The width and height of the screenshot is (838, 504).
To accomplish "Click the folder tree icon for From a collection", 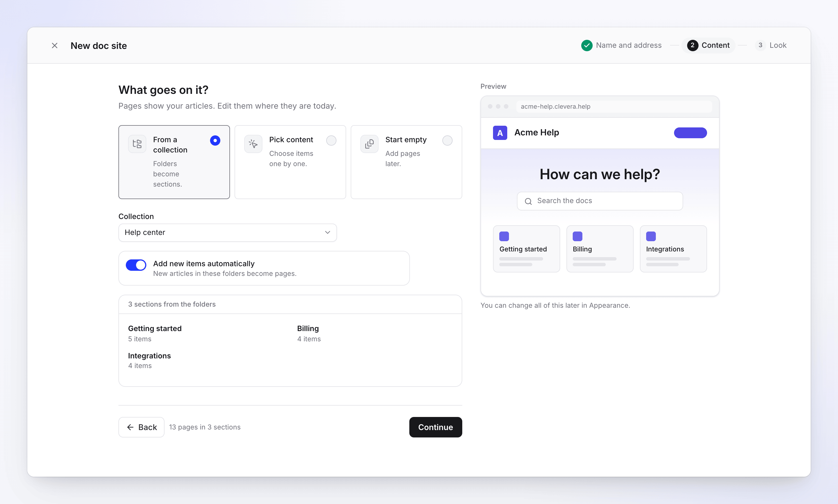I will click(x=137, y=144).
